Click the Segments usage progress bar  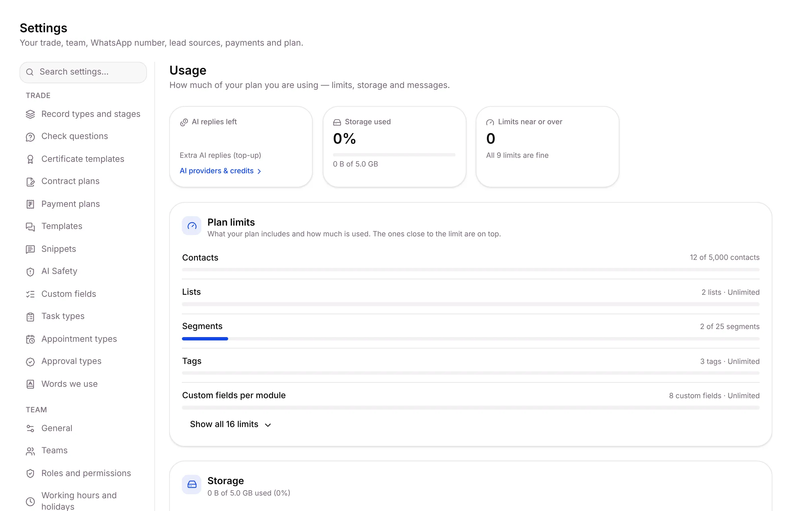pyautogui.click(x=471, y=339)
